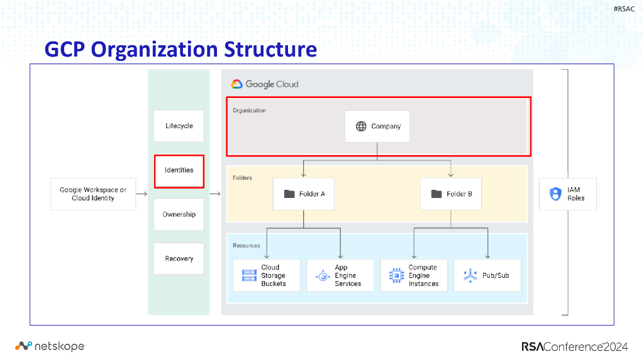Select the Lifecycle box
The height and width of the screenshot is (362, 644).
179,126
